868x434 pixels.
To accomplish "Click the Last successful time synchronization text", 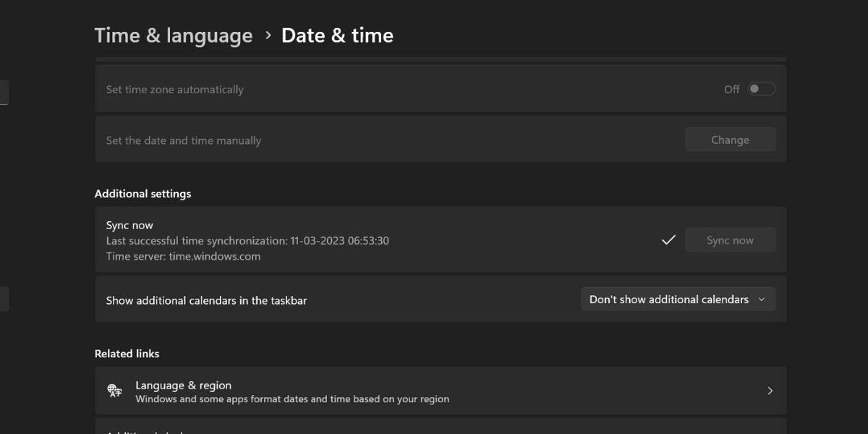I will pos(247,241).
